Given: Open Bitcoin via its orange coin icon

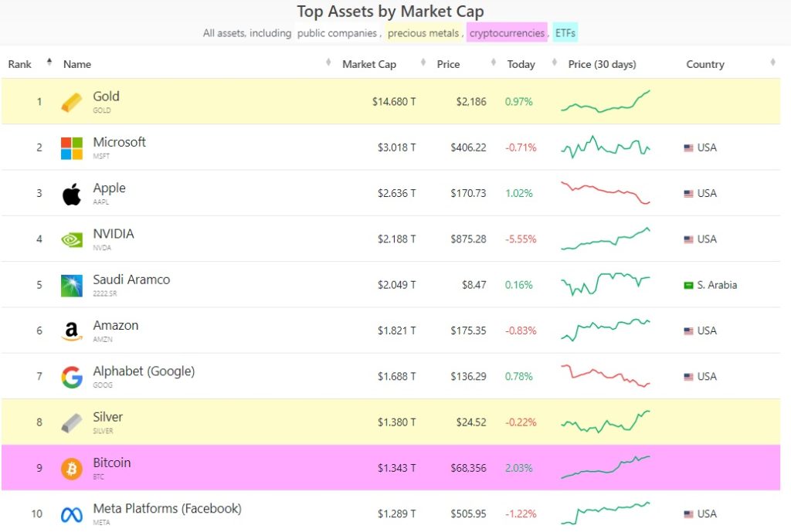Looking at the screenshot, I should 71,468.
